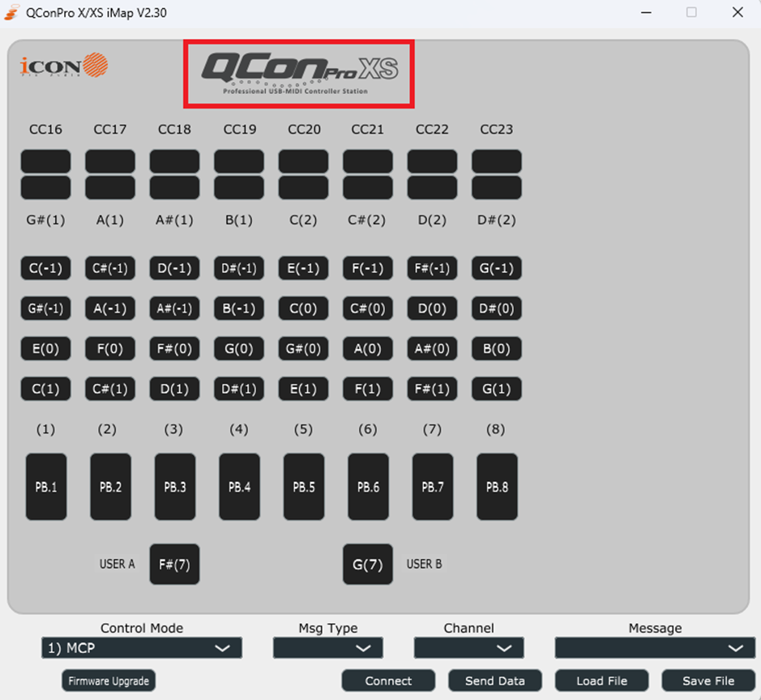This screenshot has height=700, width=761.
Task: Select the D#(1) button
Action: (239, 389)
